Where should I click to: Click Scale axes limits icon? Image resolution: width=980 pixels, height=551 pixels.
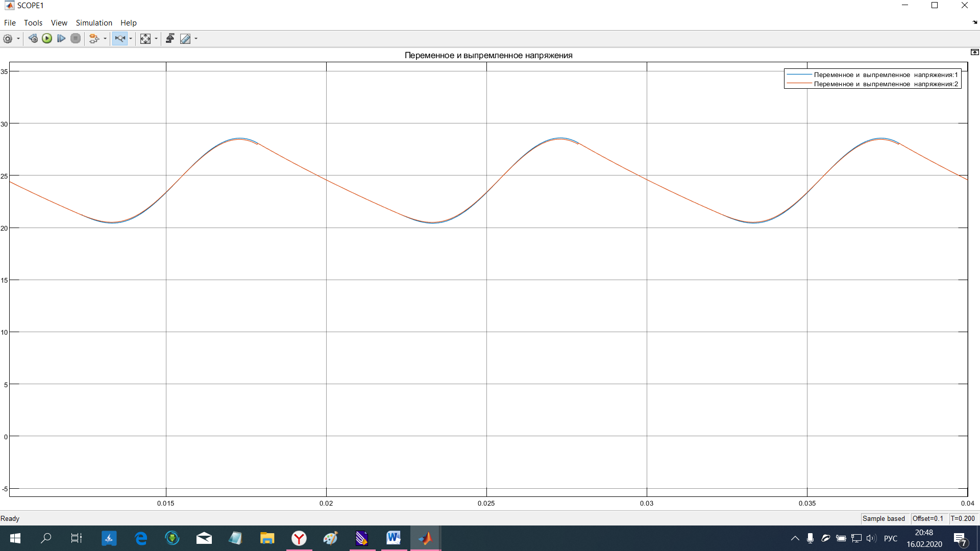point(145,39)
